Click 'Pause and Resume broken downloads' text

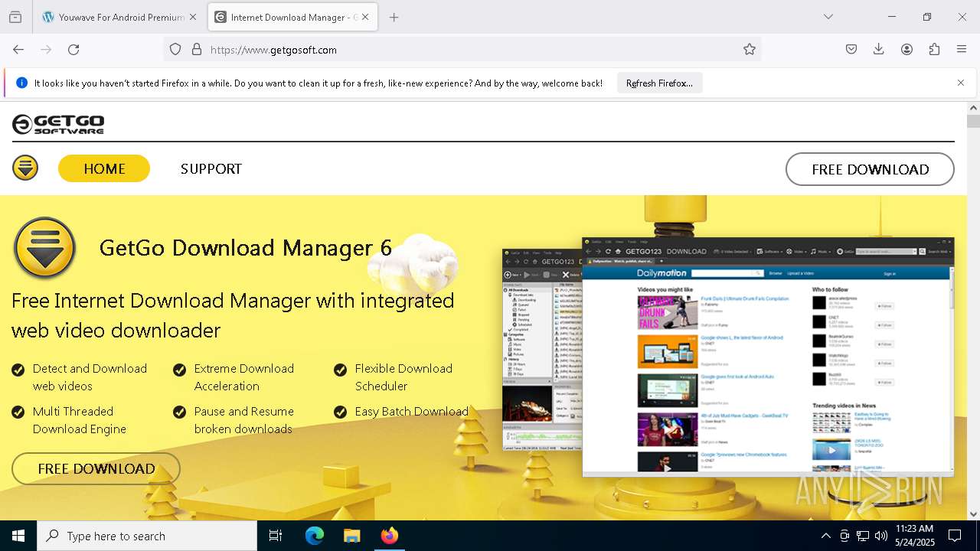244,420
